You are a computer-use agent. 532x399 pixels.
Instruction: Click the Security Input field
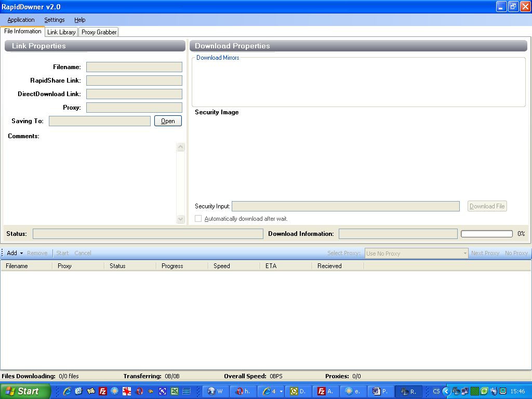point(345,206)
